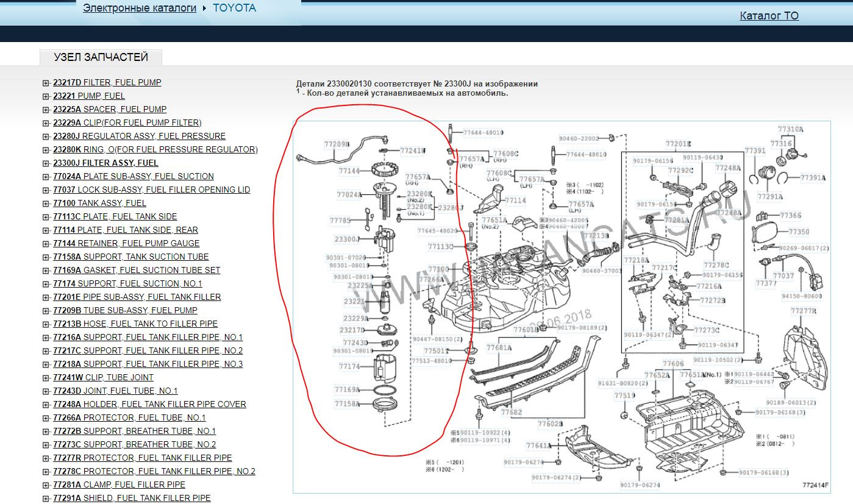Expand the 77100 TANK ASSY, FUEL node
The image size is (853, 504).
tap(46, 203)
